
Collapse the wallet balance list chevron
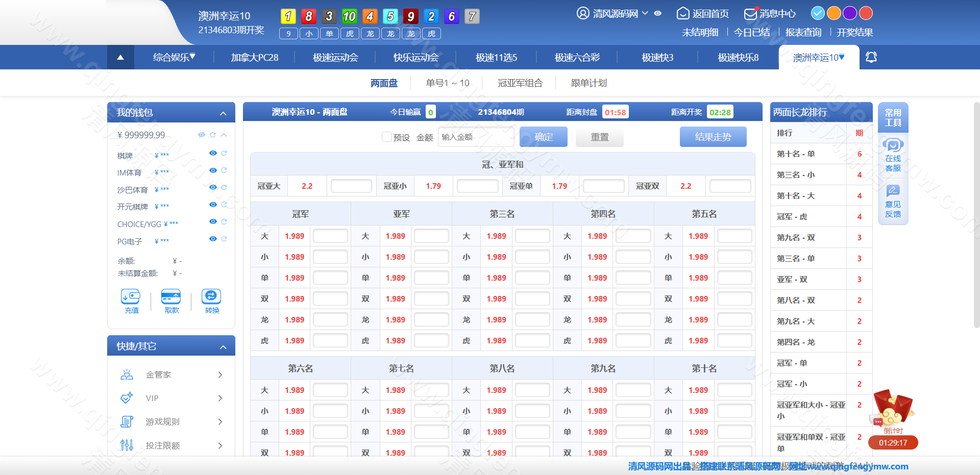(224, 135)
